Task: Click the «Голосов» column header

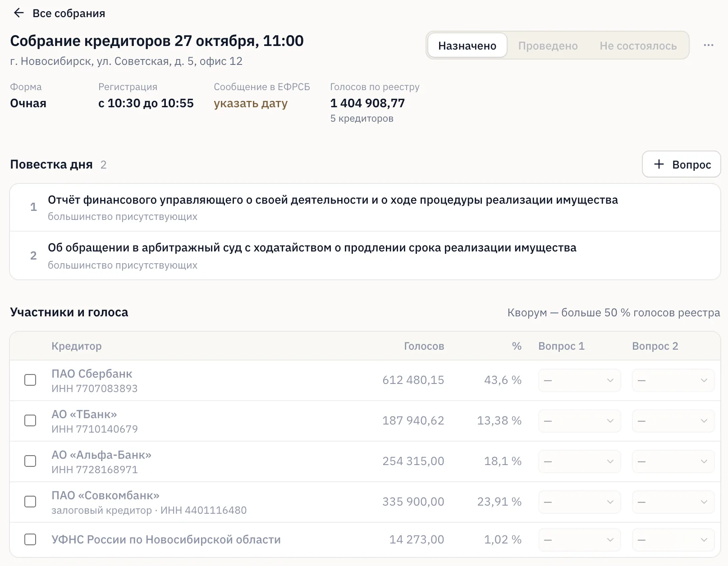Action: [x=424, y=346]
